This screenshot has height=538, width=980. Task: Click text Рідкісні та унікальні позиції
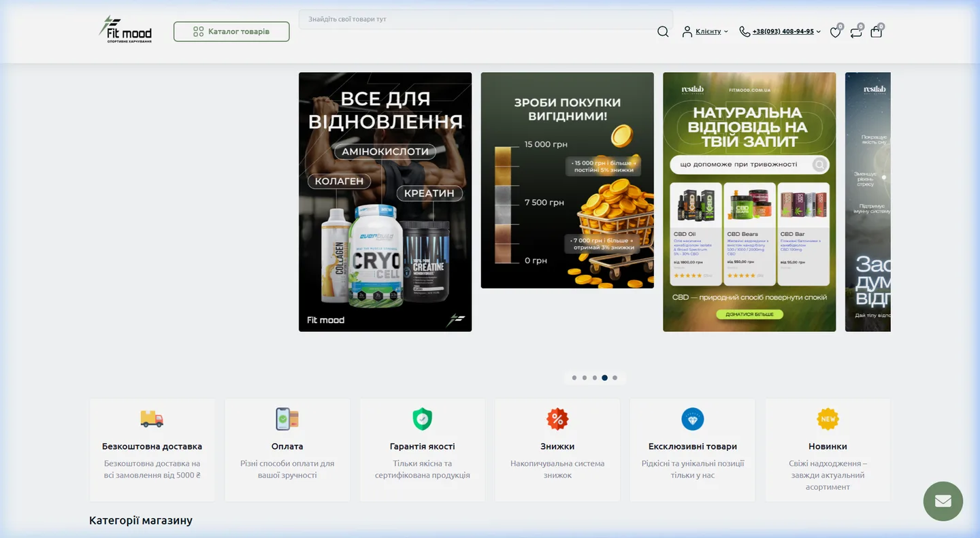point(693,469)
